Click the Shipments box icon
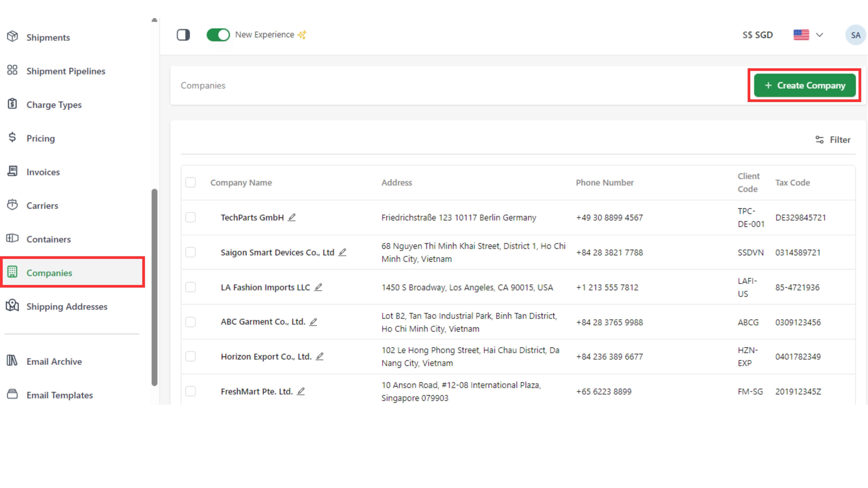 pyautogui.click(x=12, y=36)
